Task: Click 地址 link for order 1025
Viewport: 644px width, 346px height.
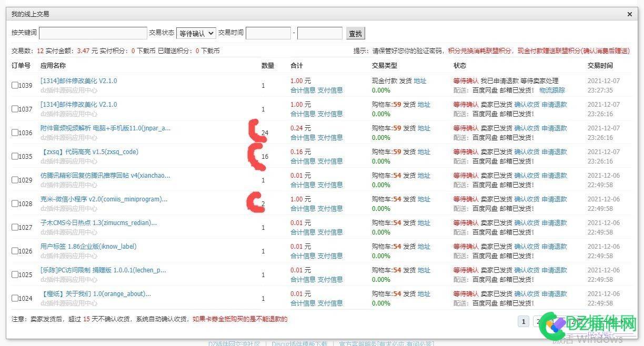Action: pos(424,270)
